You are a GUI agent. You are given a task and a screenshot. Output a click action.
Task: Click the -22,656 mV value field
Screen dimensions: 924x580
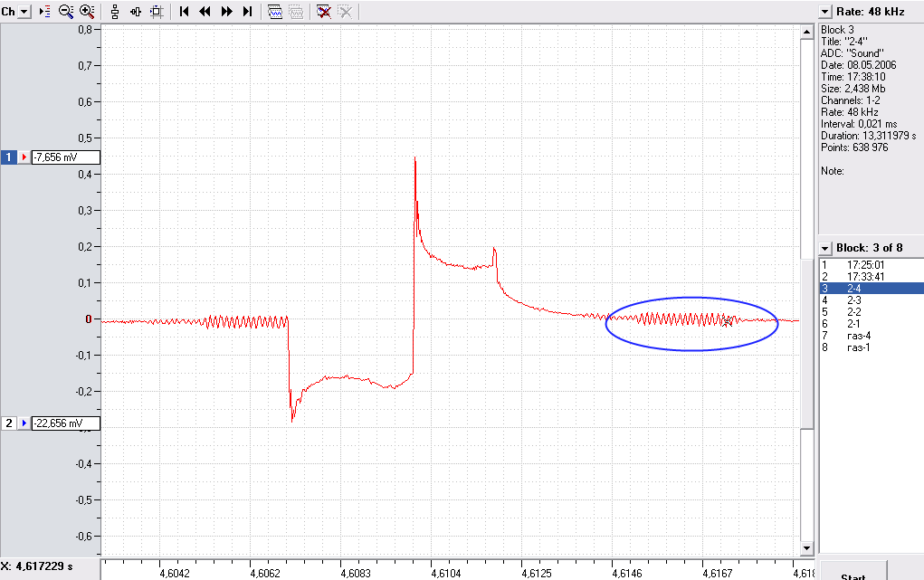[65, 423]
